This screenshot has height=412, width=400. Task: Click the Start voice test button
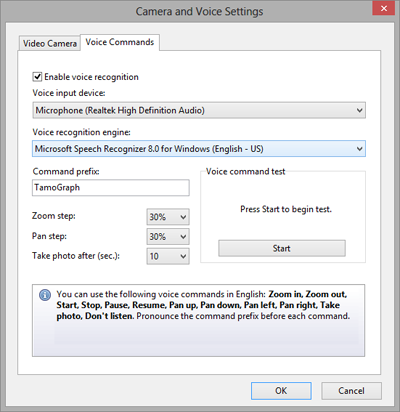(x=282, y=248)
